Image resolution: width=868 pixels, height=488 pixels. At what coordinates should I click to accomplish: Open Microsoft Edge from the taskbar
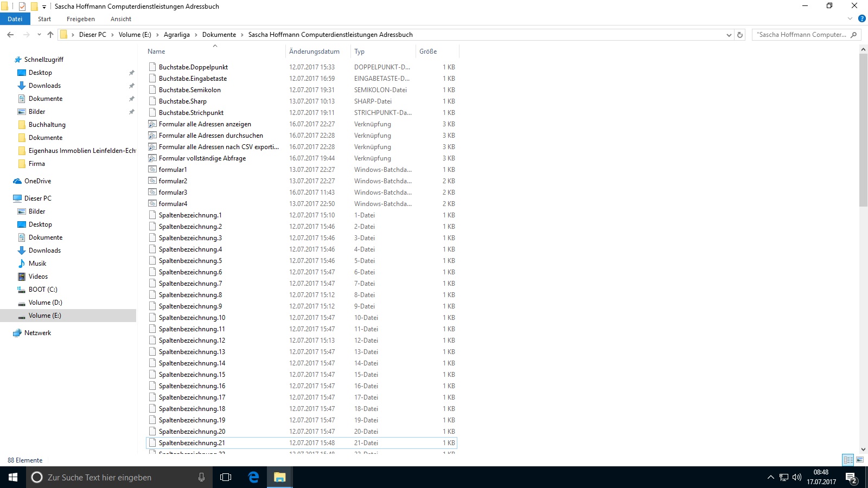[x=253, y=477]
